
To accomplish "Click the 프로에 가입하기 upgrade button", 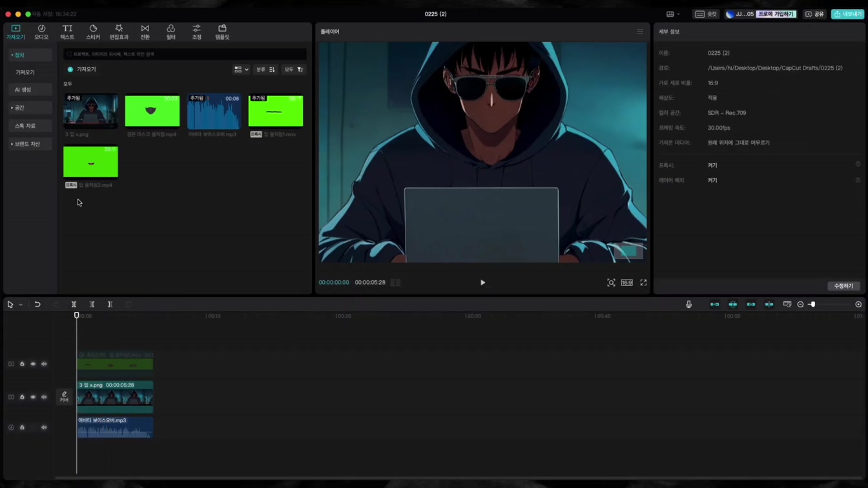I will pyautogui.click(x=776, y=14).
